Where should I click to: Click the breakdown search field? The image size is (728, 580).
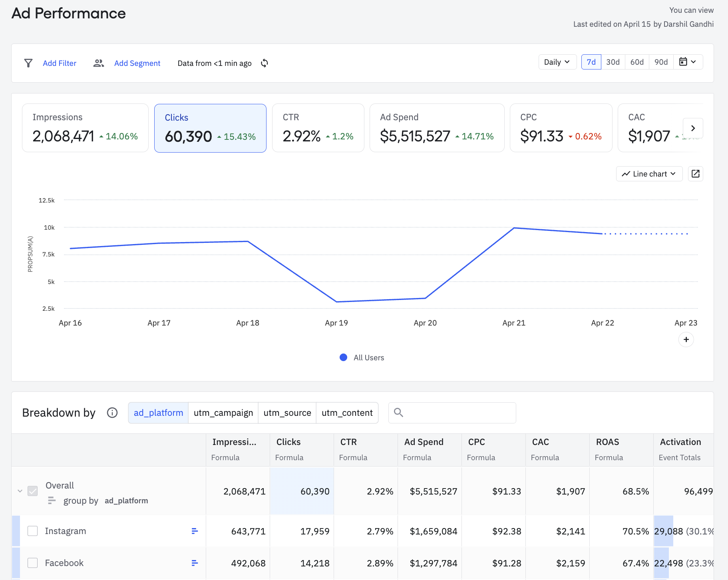pos(452,413)
